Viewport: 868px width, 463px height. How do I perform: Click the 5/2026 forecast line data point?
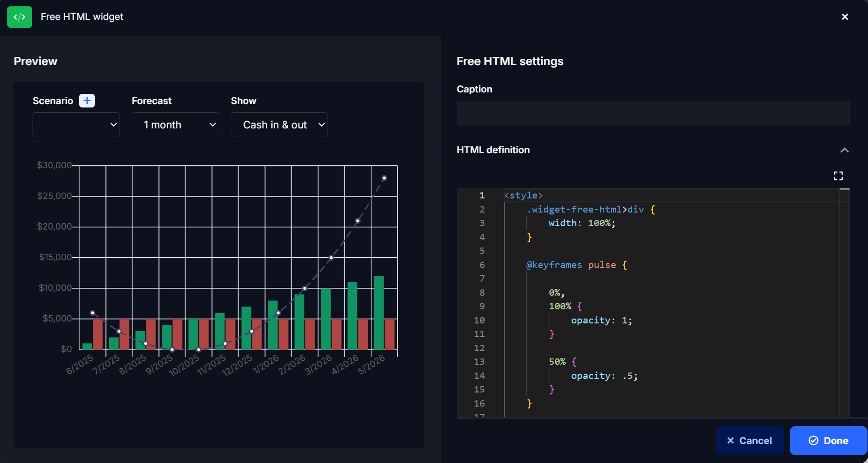click(x=384, y=178)
